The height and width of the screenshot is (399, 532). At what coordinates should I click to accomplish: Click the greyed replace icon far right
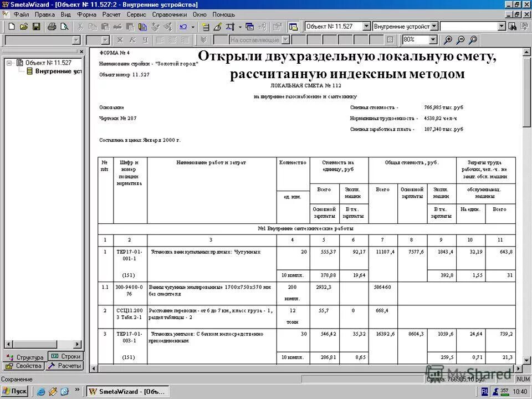coord(525,27)
